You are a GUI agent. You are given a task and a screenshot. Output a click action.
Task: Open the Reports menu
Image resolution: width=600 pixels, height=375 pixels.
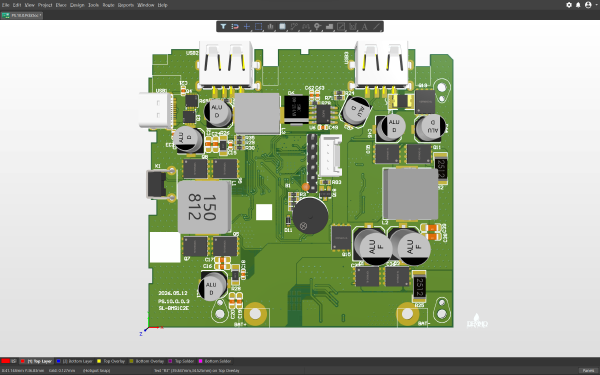(126, 5)
